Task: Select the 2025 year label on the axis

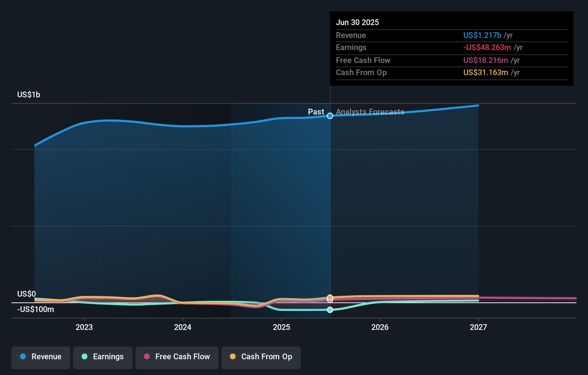Action: pyautogui.click(x=281, y=327)
